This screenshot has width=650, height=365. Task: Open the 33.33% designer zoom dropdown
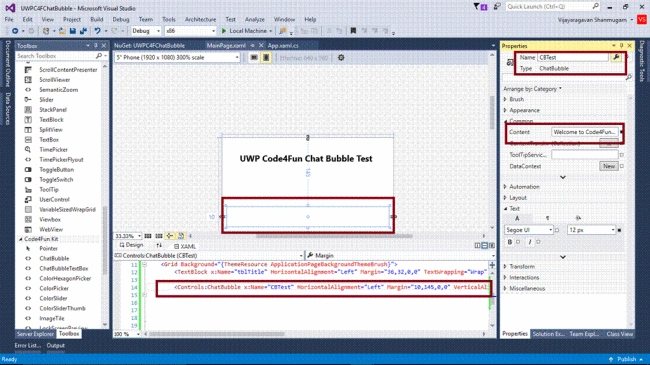click(128, 236)
